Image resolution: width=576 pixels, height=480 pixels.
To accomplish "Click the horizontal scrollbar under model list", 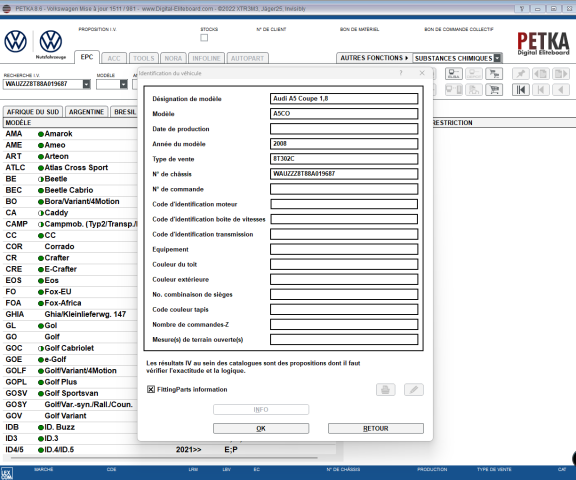I will (x=164, y=458).
